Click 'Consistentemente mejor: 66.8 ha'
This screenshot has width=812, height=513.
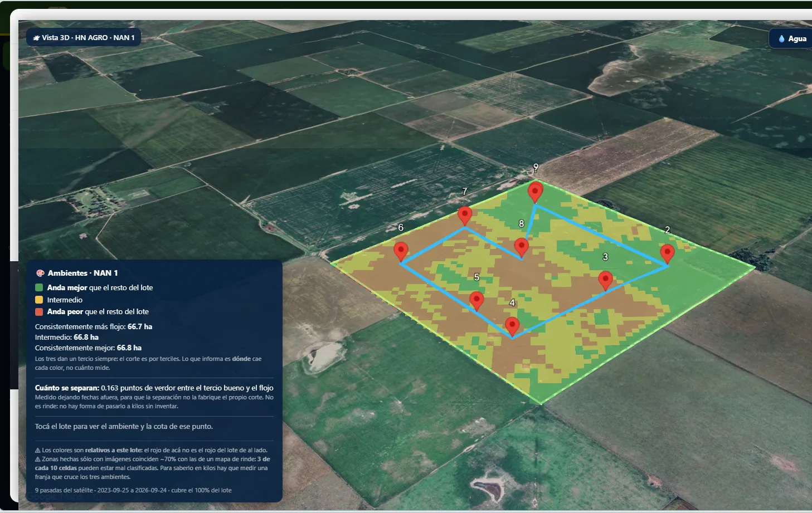click(x=88, y=348)
